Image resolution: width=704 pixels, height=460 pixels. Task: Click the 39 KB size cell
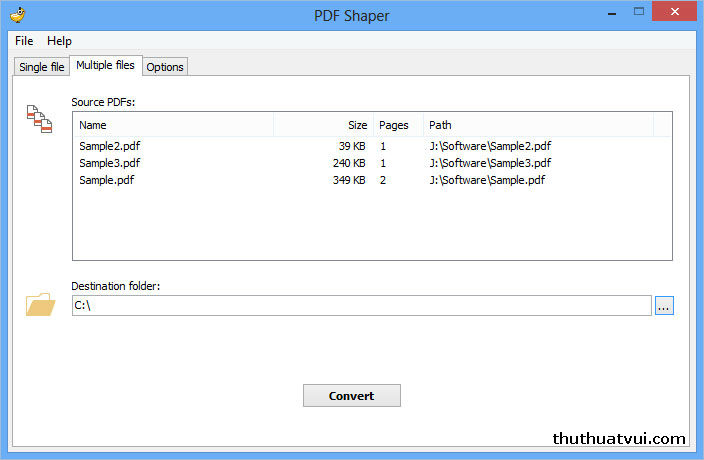click(x=352, y=146)
